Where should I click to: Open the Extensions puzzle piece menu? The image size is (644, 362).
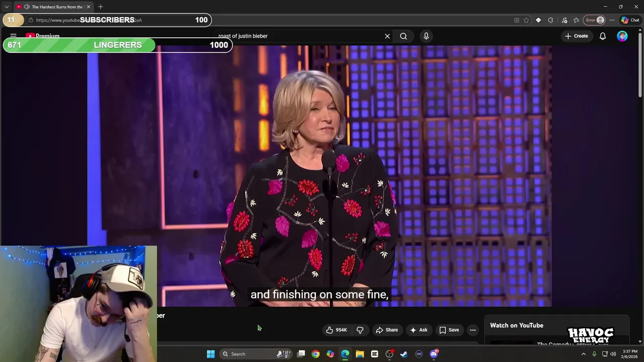[x=551, y=20]
